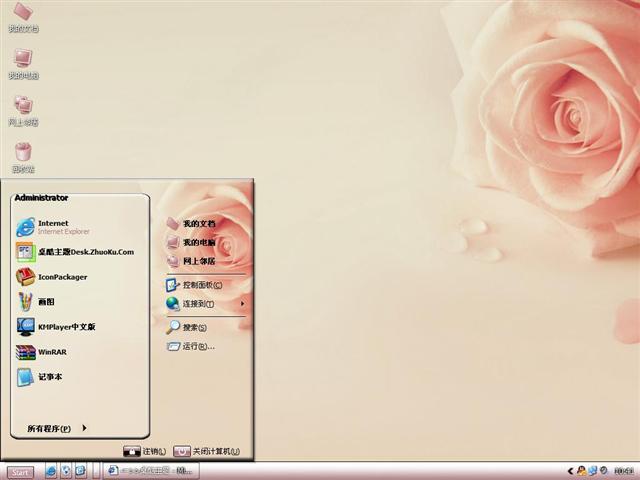Launch IconPackager from the Start menu
Viewport: 640px width, 480px height.
[60, 277]
